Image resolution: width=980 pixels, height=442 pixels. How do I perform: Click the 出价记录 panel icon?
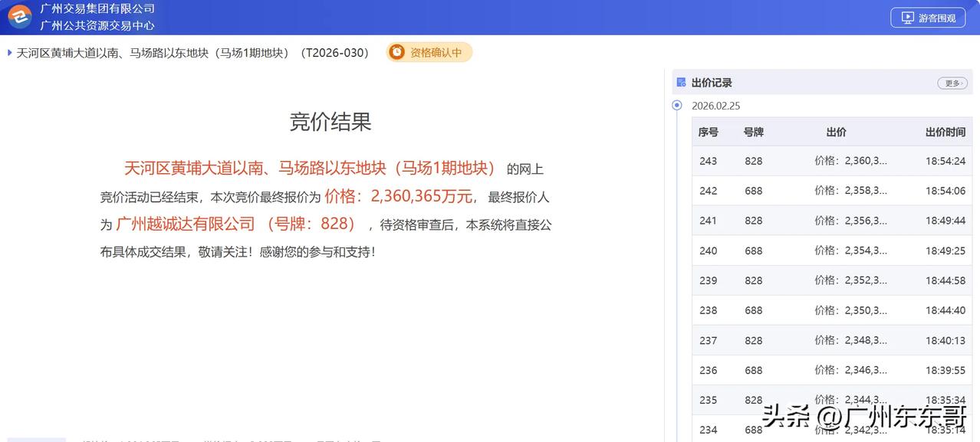[681, 83]
